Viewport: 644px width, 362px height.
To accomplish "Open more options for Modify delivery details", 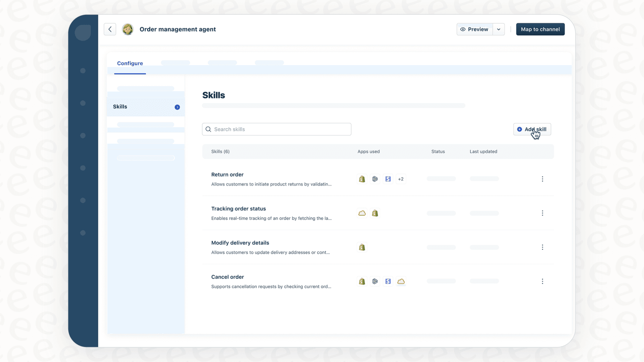I will click(542, 247).
